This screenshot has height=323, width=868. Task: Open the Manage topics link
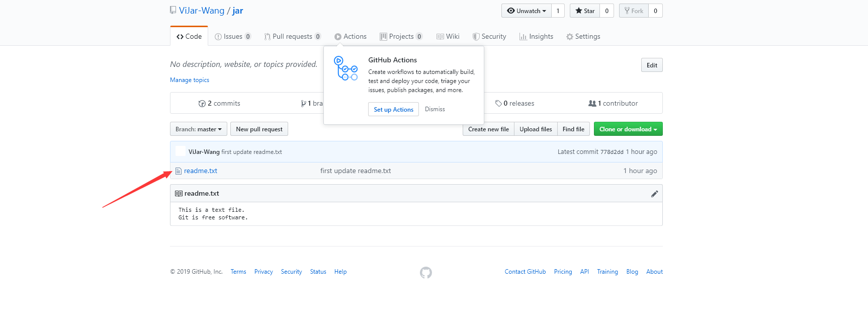pyautogui.click(x=190, y=80)
